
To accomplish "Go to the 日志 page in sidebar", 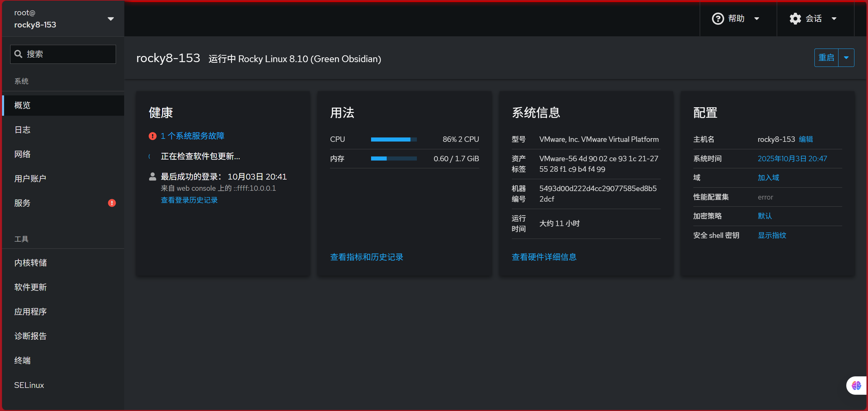I will pos(22,130).
